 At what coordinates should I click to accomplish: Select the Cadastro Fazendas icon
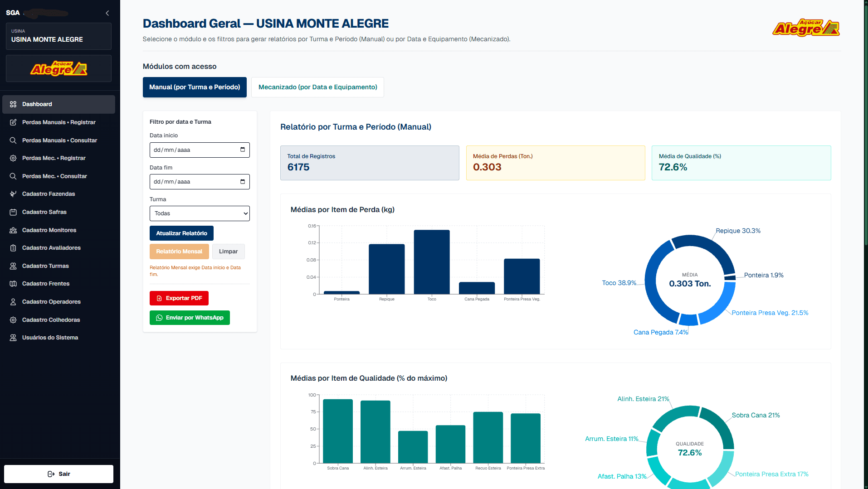13,194
